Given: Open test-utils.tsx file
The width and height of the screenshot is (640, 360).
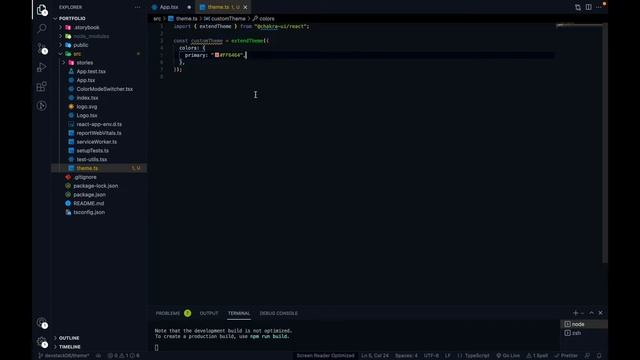Looking at the screenshot, I should point(92,160).
